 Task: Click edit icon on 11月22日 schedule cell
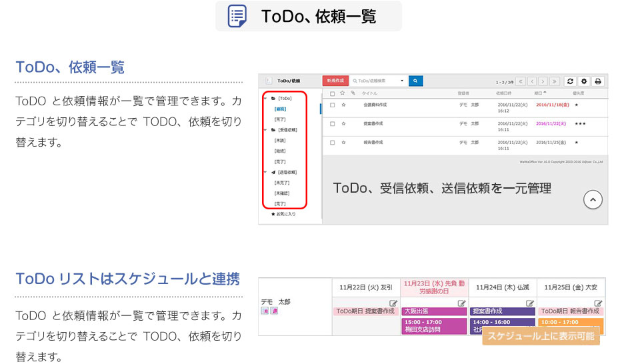click(393, 303)
